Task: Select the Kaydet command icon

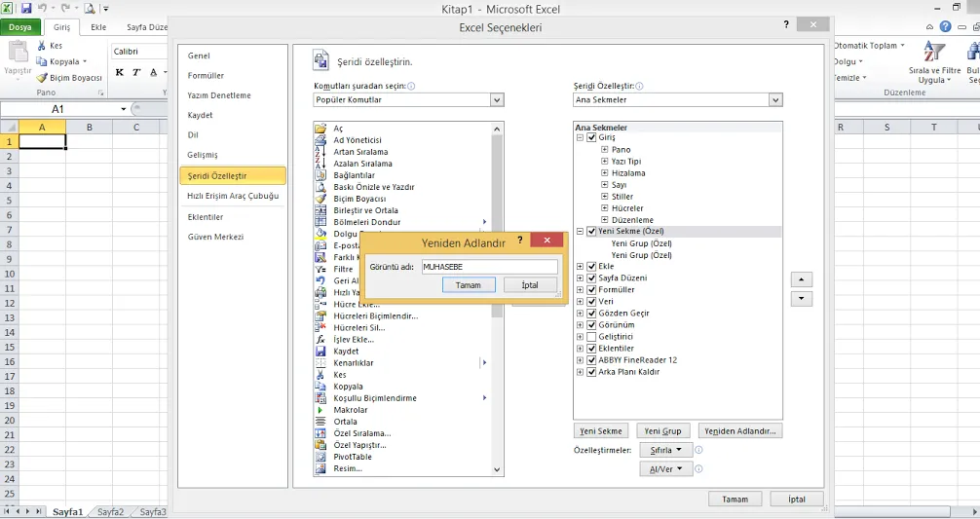Action: pos(320,352)
